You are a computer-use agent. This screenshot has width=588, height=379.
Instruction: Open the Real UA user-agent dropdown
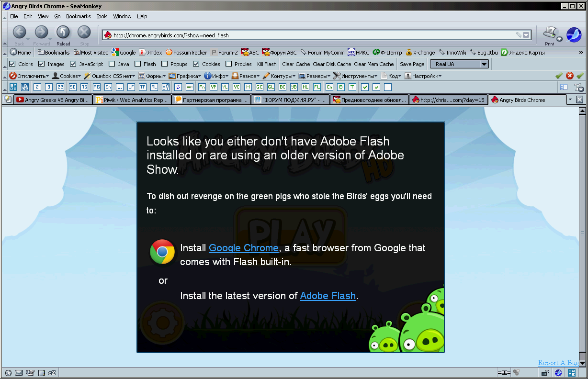459,64
